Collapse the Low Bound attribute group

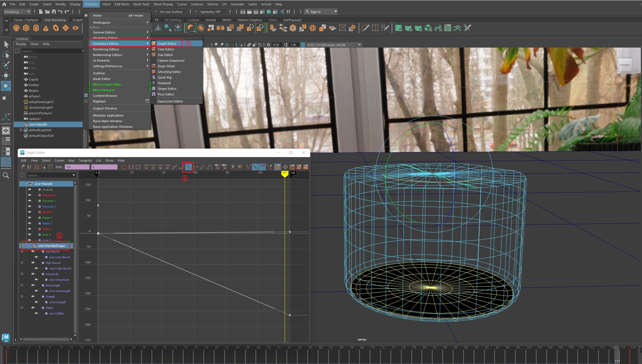coord(22,251)
